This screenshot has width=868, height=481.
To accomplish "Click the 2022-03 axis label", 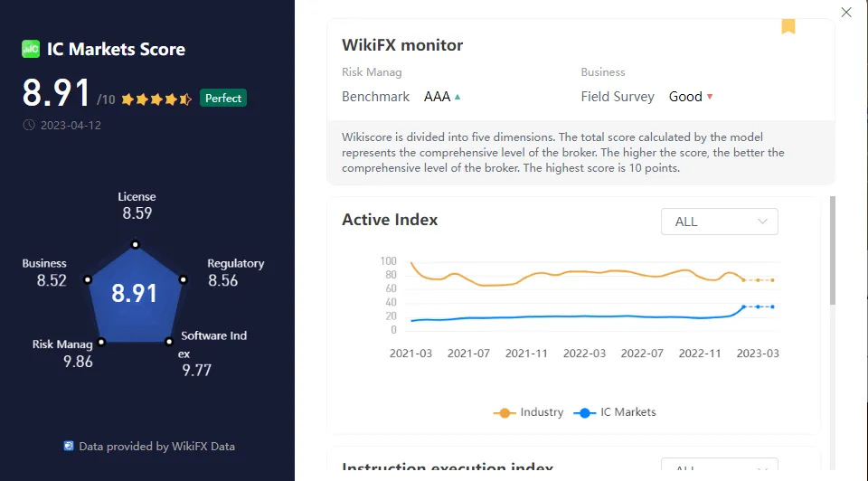I will 584,354.
